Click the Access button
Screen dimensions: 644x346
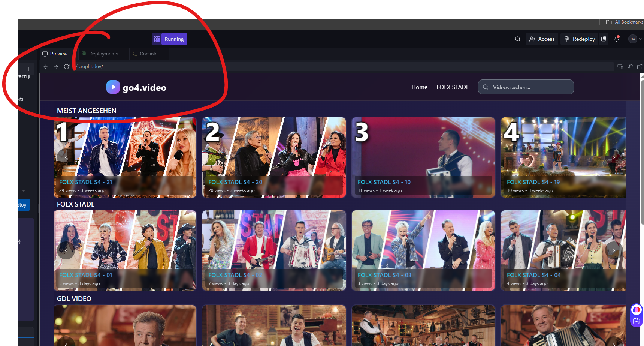coord(542,39)
